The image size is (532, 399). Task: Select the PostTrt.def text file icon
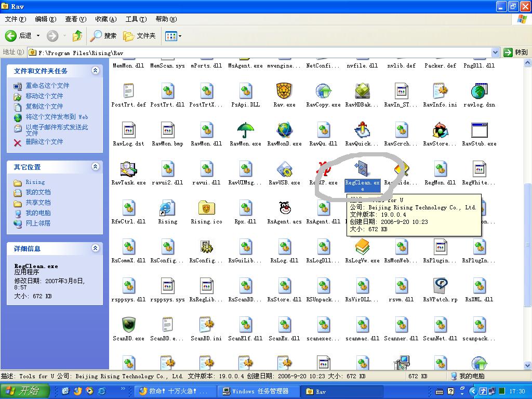pyautogui.click(x=129, y=91)
